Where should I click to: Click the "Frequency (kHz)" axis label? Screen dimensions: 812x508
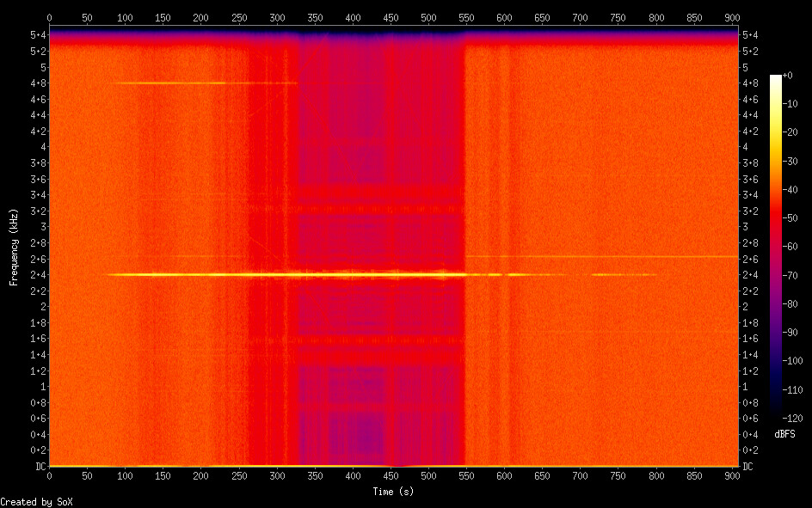[14, 247]
